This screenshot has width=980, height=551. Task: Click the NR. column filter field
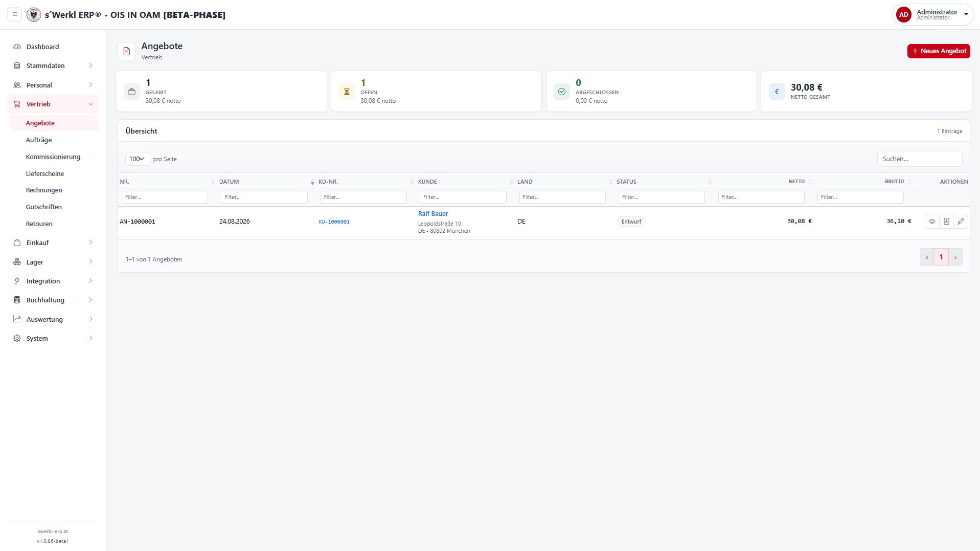pyautogui.click(x=165, y=197)
